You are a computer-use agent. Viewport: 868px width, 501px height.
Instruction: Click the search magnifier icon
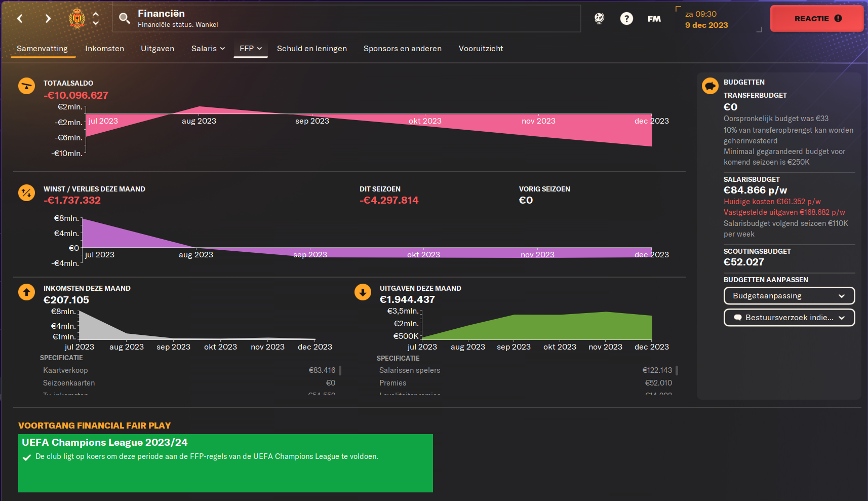point(124,19)
